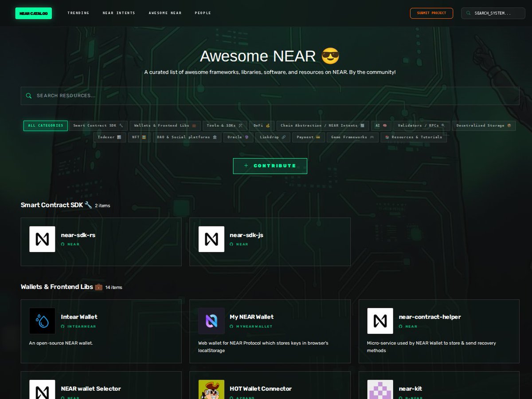Click the GitHub icon beside MYNEARWALLET
Screen dimensions: 532x399
click(231, 327)
